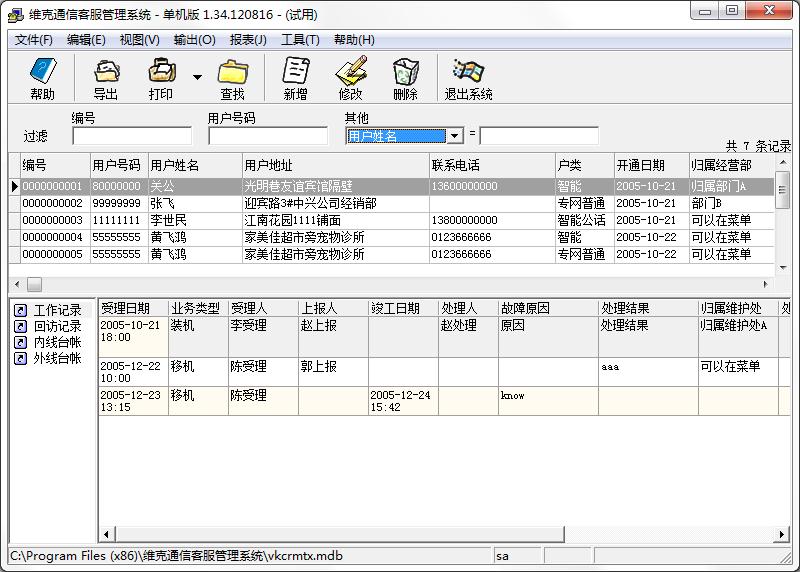Select 回访记录 in the side list
Viewport: 800px width, 572px height.
click(57, 326)
